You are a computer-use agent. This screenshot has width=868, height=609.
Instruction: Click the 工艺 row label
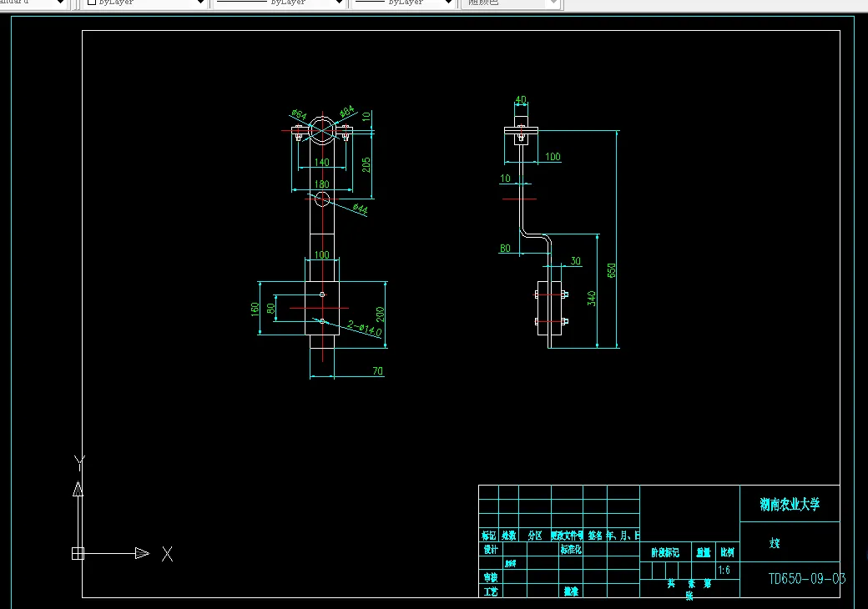[491, 591]
